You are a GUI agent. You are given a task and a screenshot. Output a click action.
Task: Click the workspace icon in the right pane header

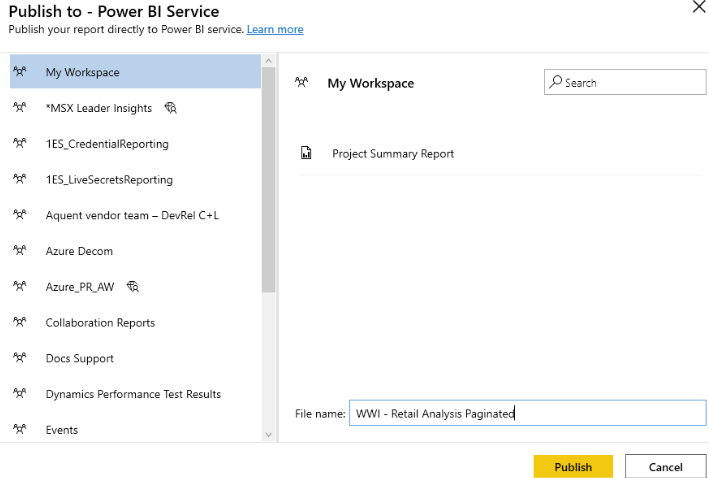[302, 82]
